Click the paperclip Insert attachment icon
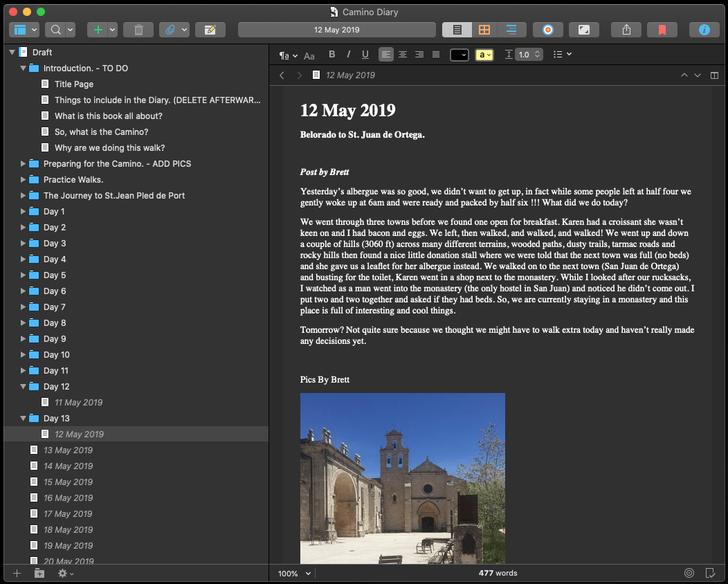Screen dimensions: 728x584 click(170, 30)
